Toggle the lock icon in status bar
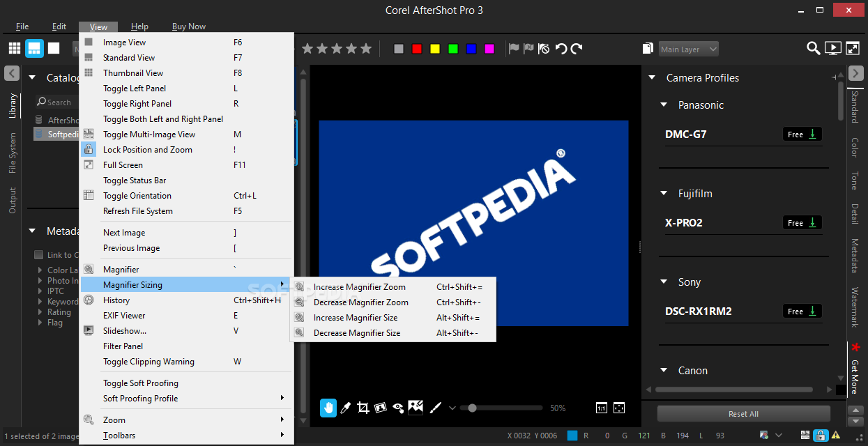The width and height of the screenshot is (868, 446). click(821, 436)
